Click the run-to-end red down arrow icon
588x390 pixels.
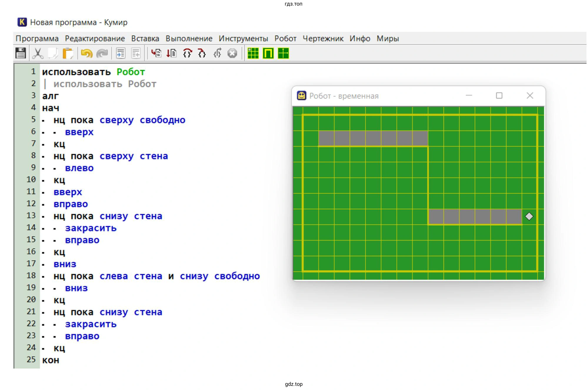[x=171, y=53]
